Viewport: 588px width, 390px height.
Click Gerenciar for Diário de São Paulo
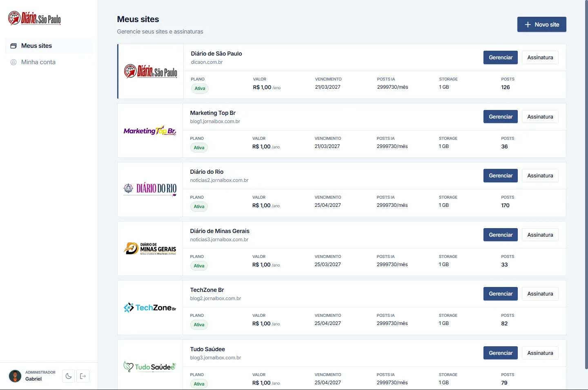[501, 58]
